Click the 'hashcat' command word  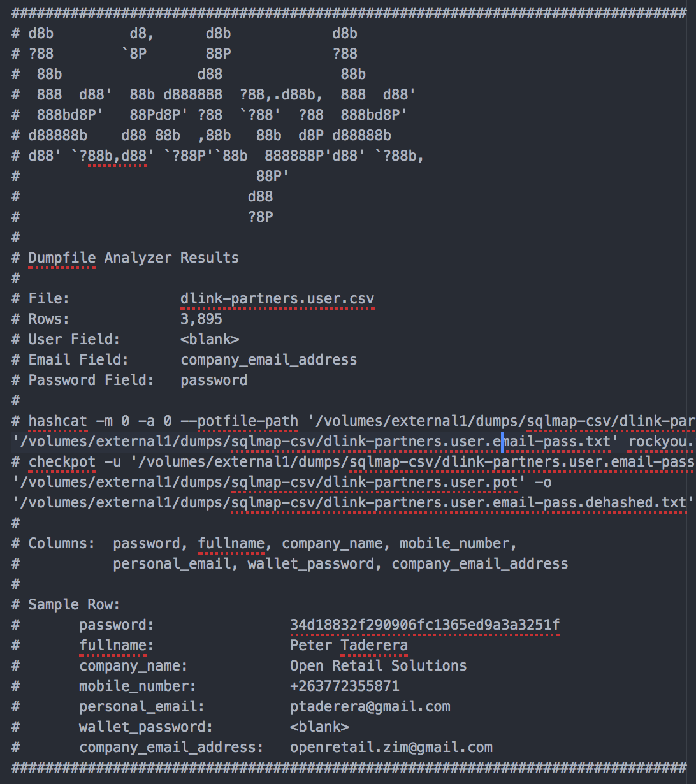[x=57, y=421]
